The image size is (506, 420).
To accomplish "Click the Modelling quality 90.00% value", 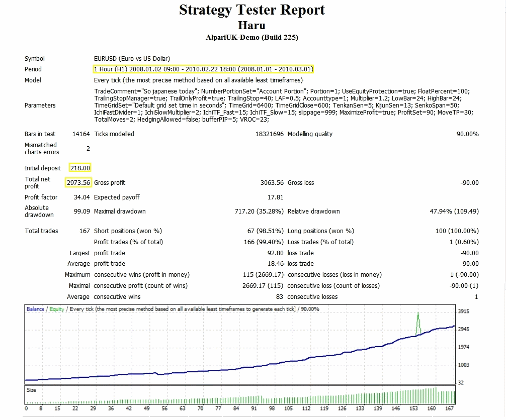I will point(467,134).
